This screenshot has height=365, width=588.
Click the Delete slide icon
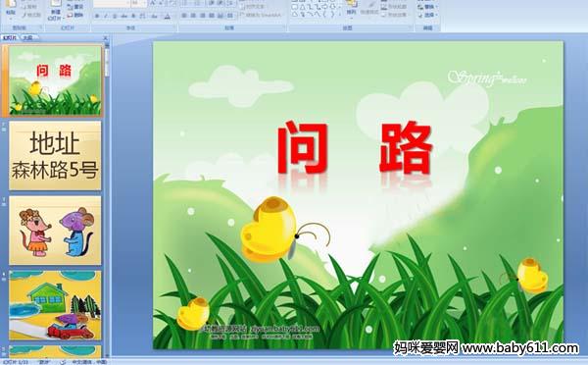(x=75, y=15)
